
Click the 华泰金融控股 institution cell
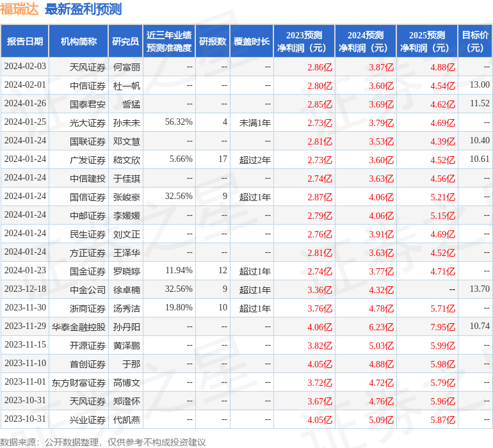click(x=79, y=327)
